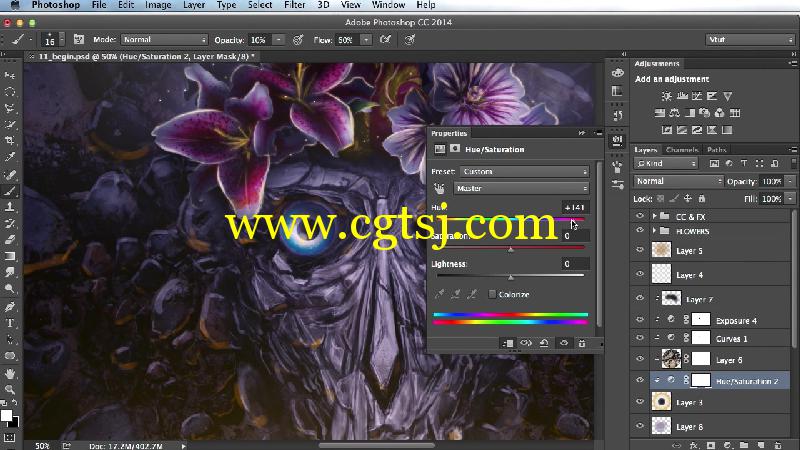Screen dimensions: 800x450
Task: Toggle airbrush-style build-up in options bar
Action: (385, 39)
